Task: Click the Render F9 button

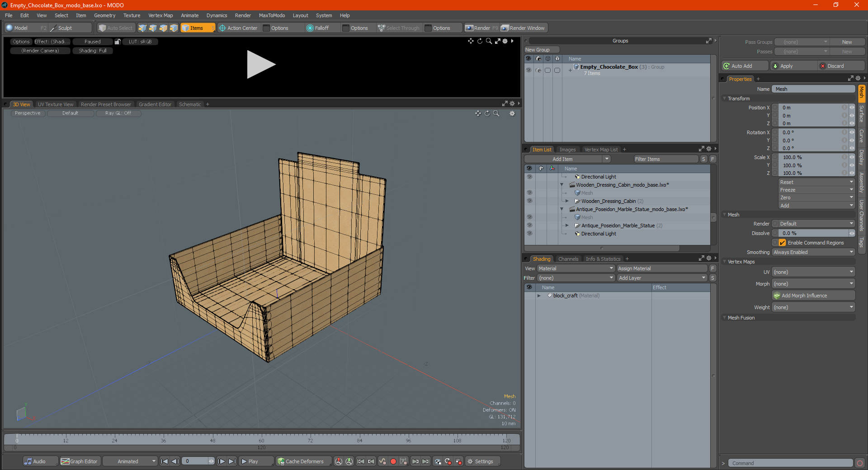Action: pos(481,28)
